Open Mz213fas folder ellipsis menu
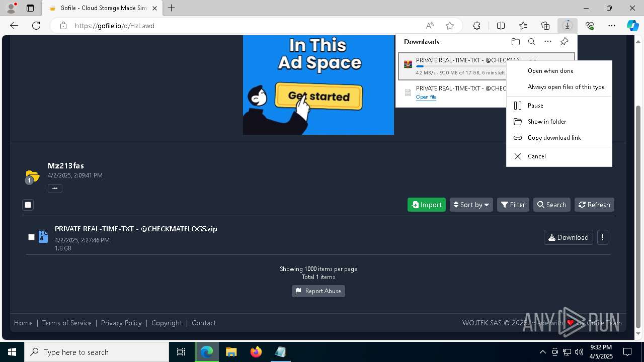The image size is (644, 362). 55,189
